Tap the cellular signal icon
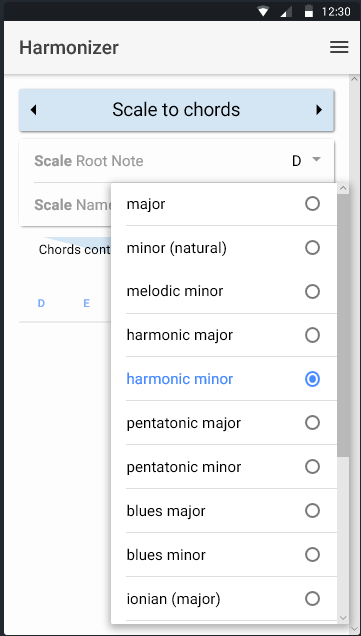361x636 pixels. [x=286, y=12]
